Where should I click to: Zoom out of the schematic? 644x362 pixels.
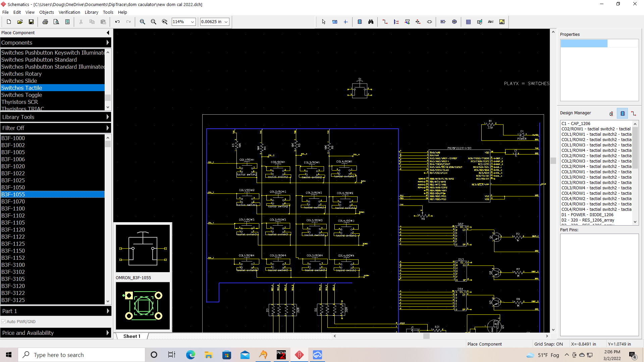click(154, 22)
